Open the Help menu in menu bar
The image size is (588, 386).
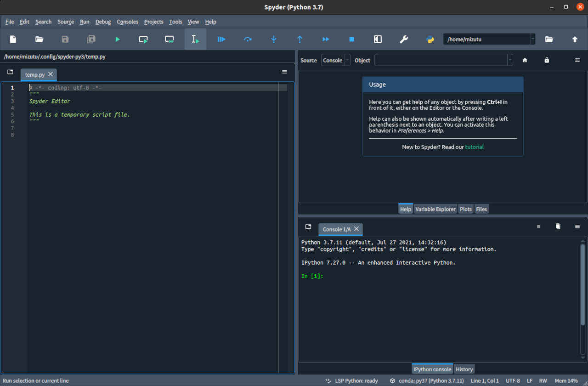pos(210,22)
